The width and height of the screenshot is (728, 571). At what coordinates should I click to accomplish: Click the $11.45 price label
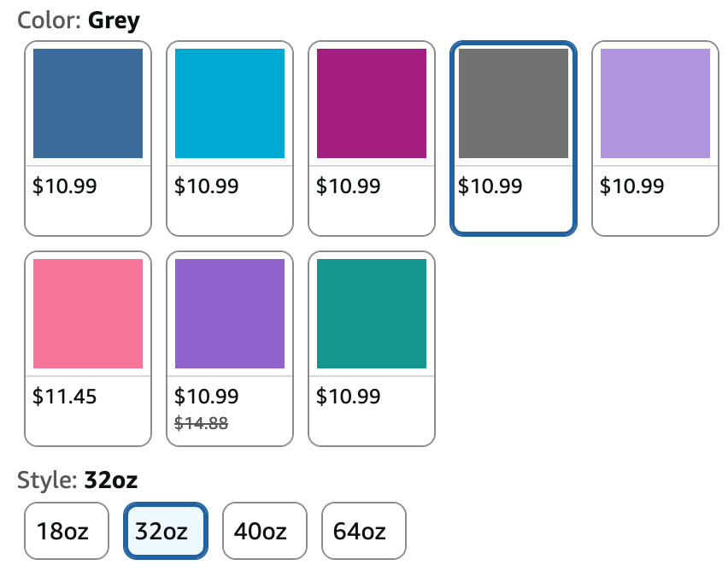[65, 397]
